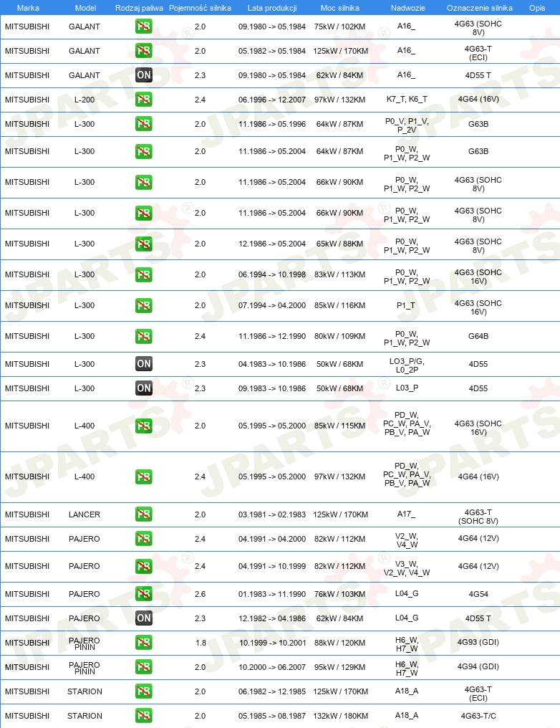Click the body code P1_T

click(406, 305)
